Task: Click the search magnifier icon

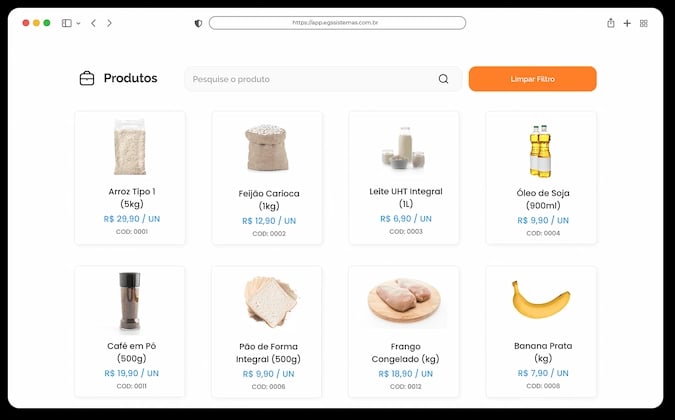Action: 443,79
